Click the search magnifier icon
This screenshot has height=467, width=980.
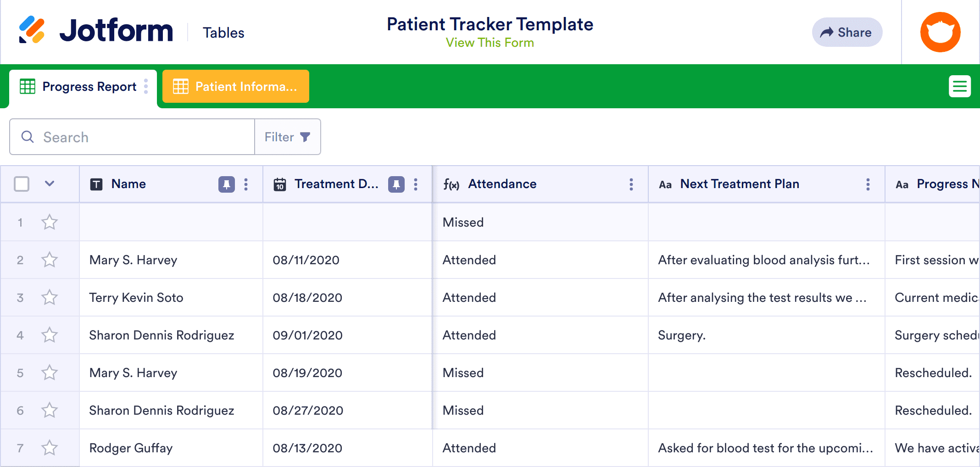(28, 137)
